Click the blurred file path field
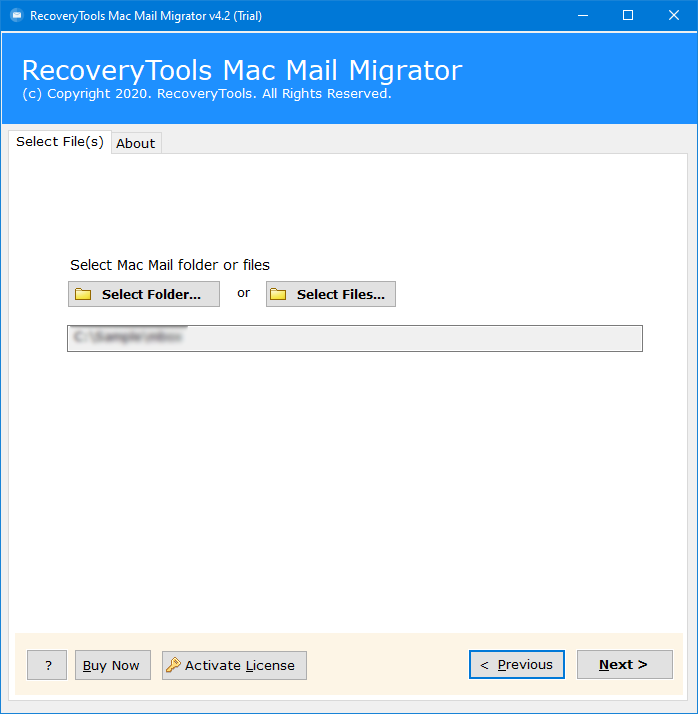 tap(355, 338)
